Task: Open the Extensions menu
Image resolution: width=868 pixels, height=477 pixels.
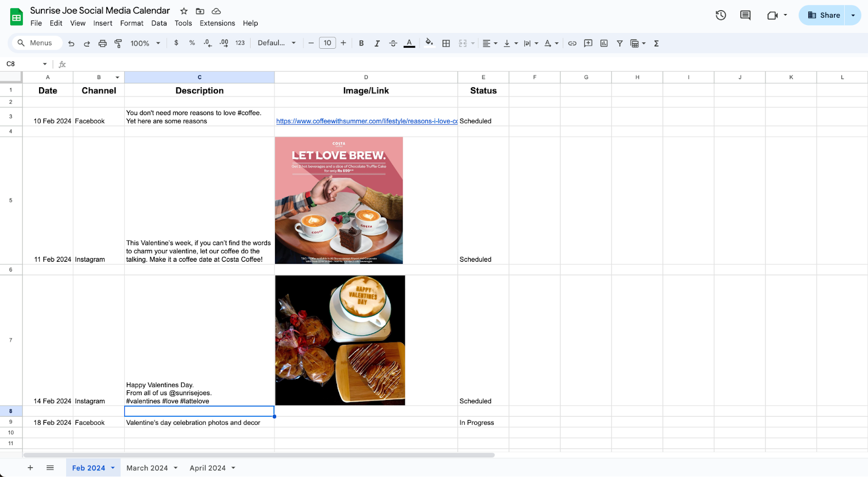Action: (x=217, y=23)
